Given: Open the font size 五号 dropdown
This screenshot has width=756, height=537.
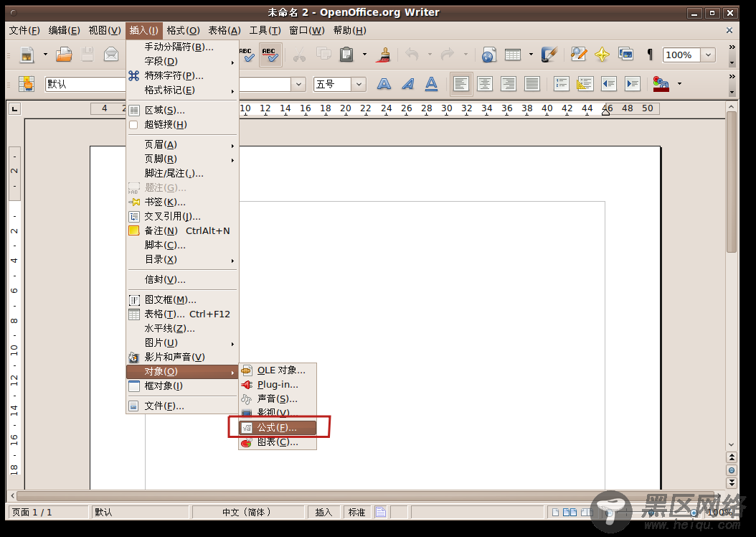Looking at the screenshot, I should [359, 85].
